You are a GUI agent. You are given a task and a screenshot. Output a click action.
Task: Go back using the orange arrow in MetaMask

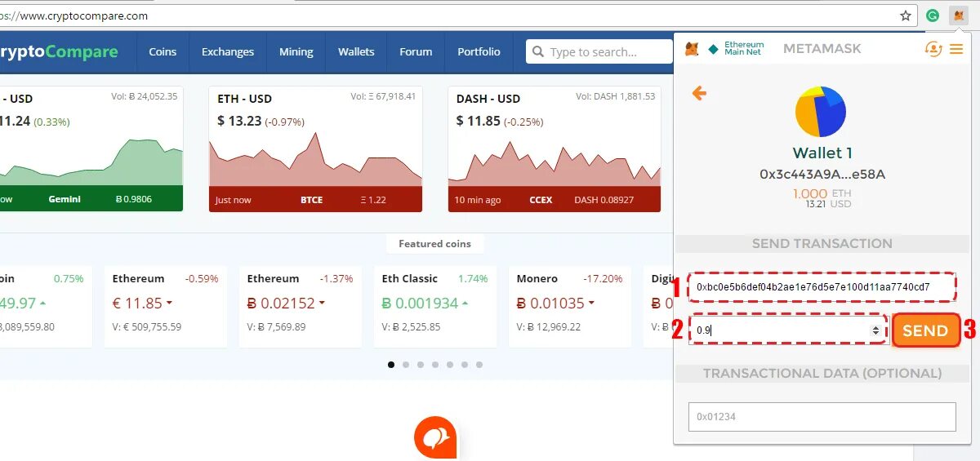click(699, 93)
